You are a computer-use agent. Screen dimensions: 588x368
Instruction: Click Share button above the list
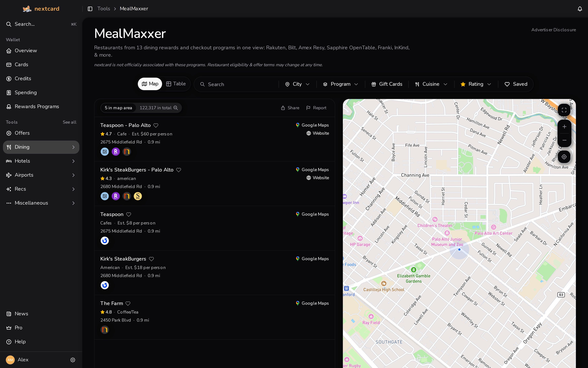coord(290,108)
